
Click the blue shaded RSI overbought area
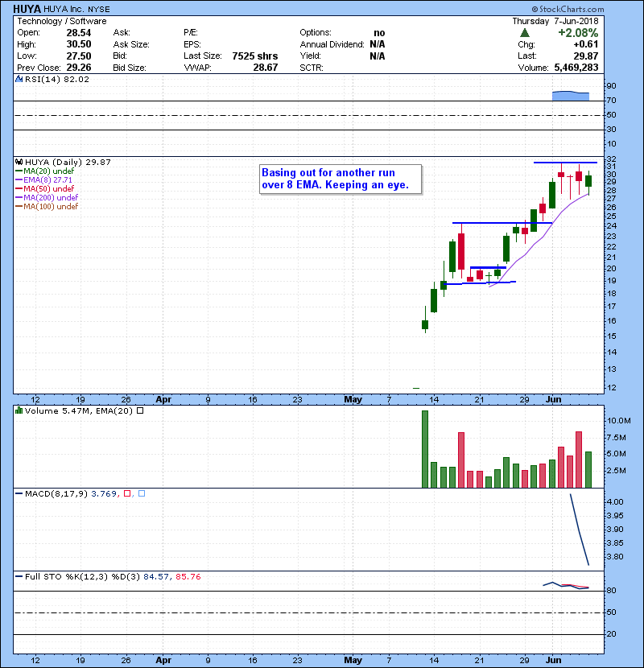571,96
